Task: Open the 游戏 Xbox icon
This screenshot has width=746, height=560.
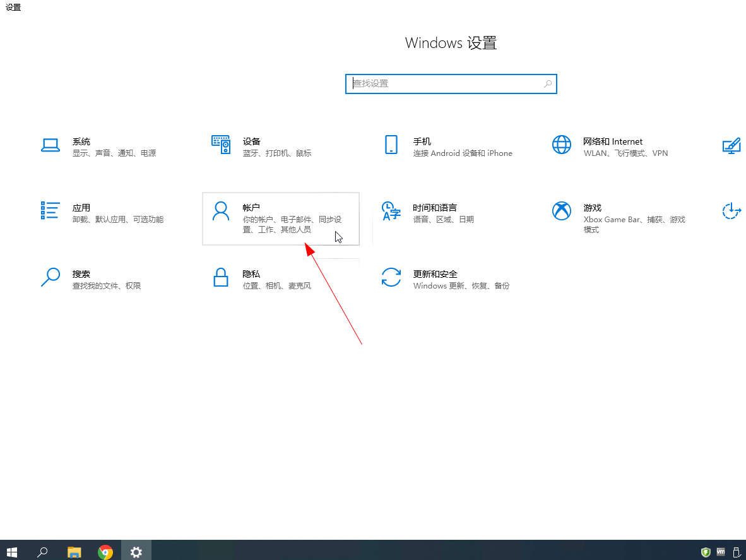Action: pyautogui.click(x=562, y=211)
